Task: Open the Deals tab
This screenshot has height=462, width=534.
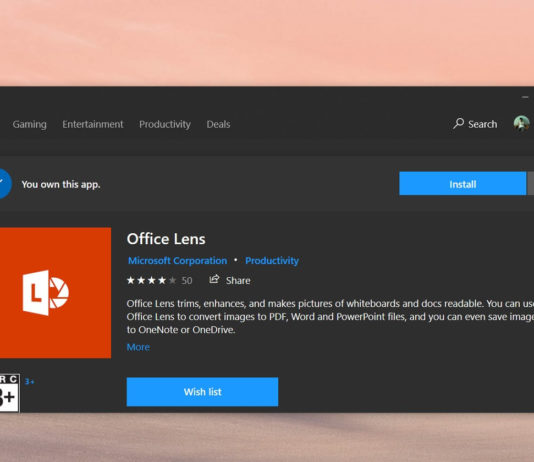Action: (x=218, y=124)
